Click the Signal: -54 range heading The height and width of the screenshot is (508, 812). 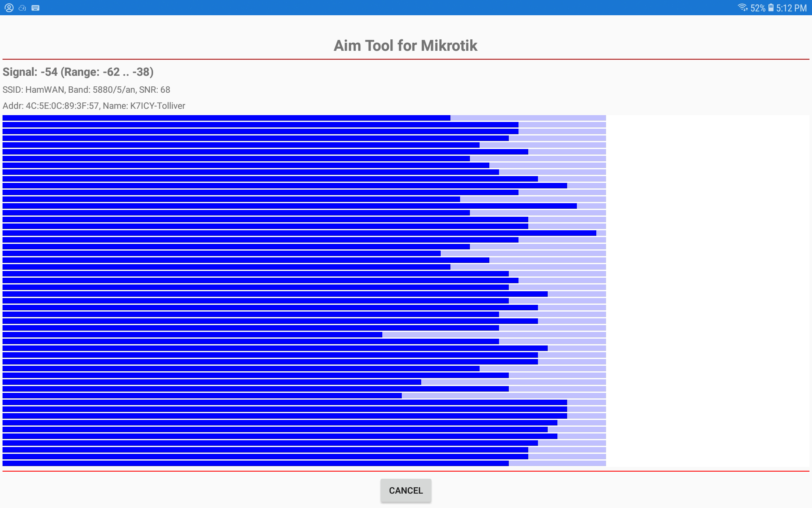[78, 72]
